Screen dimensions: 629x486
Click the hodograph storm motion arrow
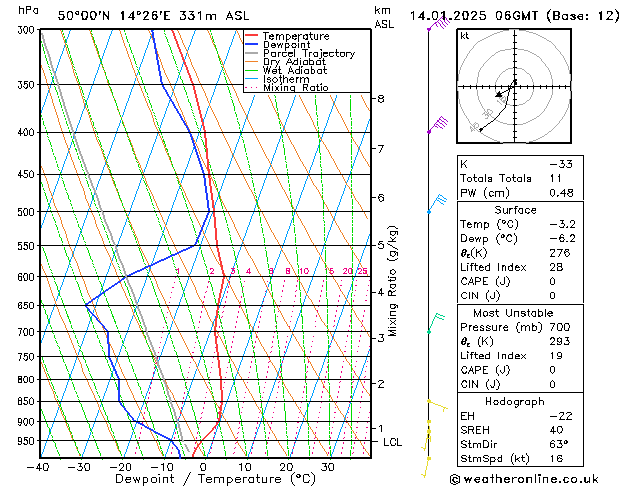503,93
